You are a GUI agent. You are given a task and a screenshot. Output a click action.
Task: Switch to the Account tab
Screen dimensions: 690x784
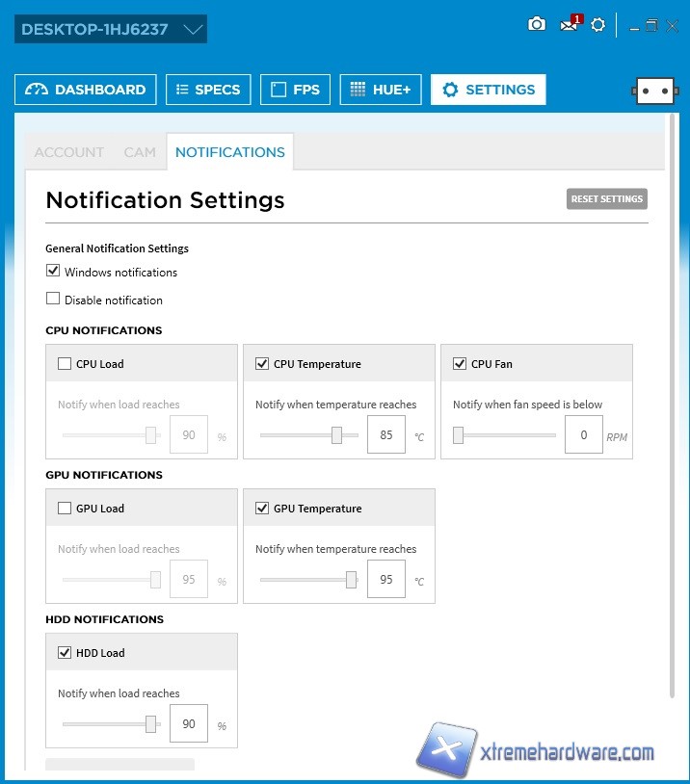point(69,152)
